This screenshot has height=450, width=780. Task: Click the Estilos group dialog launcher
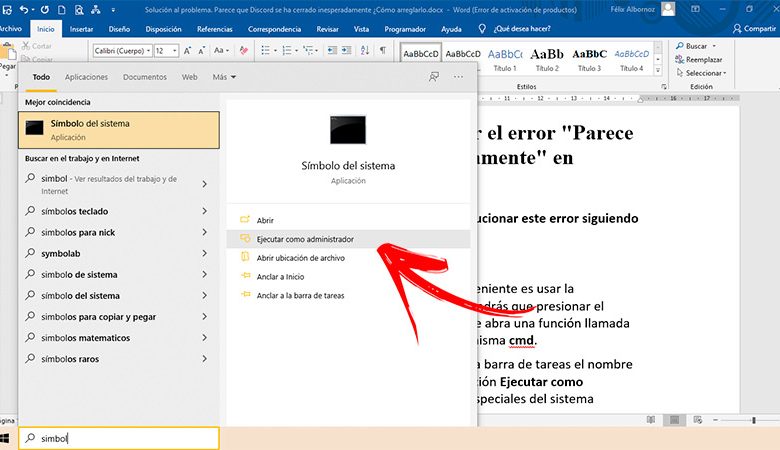(664, 87)
